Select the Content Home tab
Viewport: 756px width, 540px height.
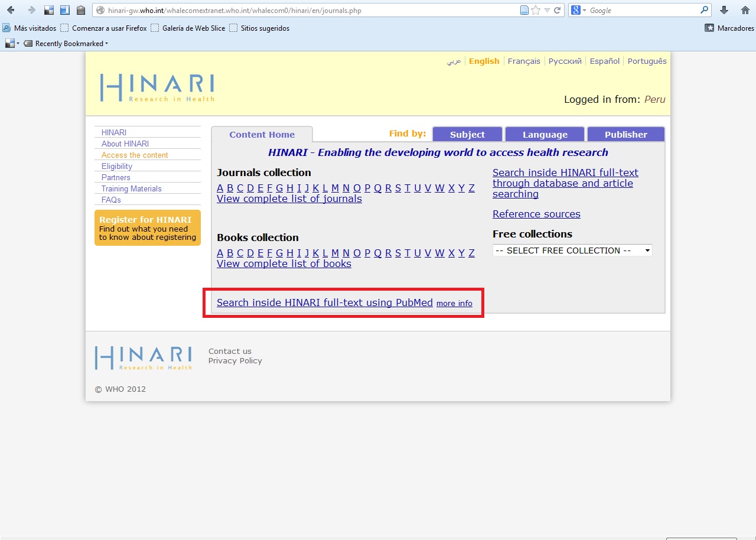click(262, 135)
